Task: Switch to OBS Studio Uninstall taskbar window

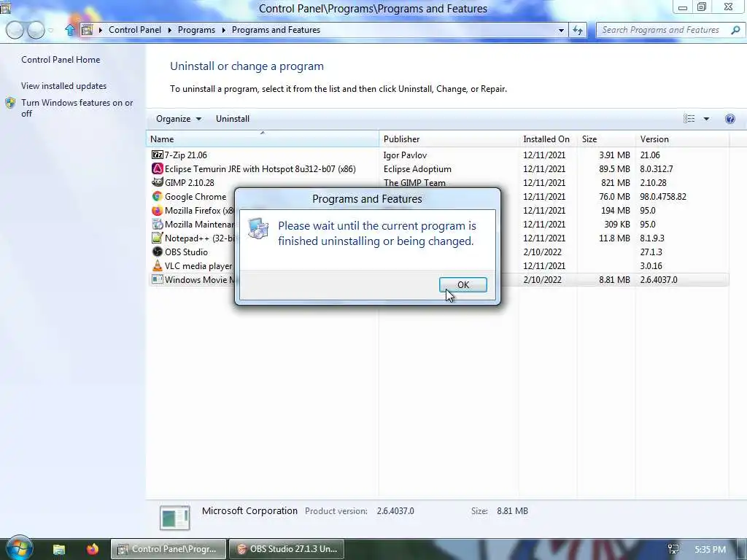Action: point(287,549)
